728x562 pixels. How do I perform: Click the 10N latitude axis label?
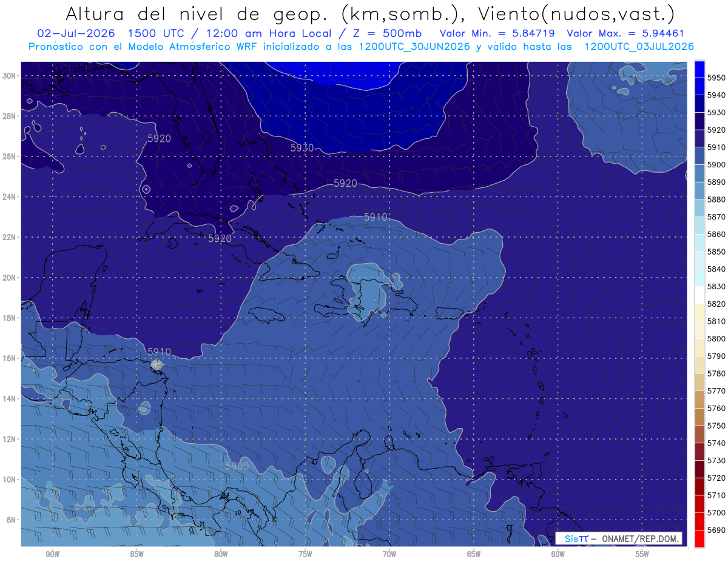9,479
